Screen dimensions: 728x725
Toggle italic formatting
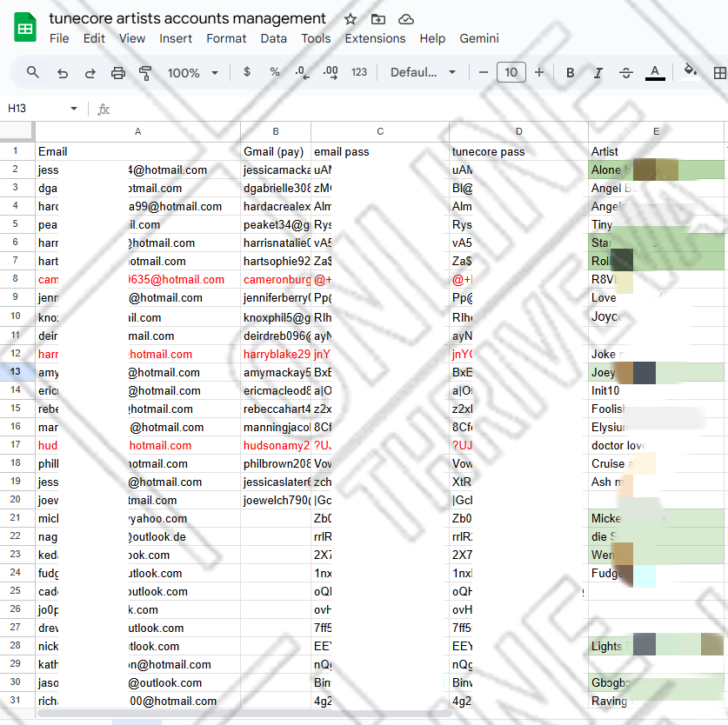pos(598,72)
